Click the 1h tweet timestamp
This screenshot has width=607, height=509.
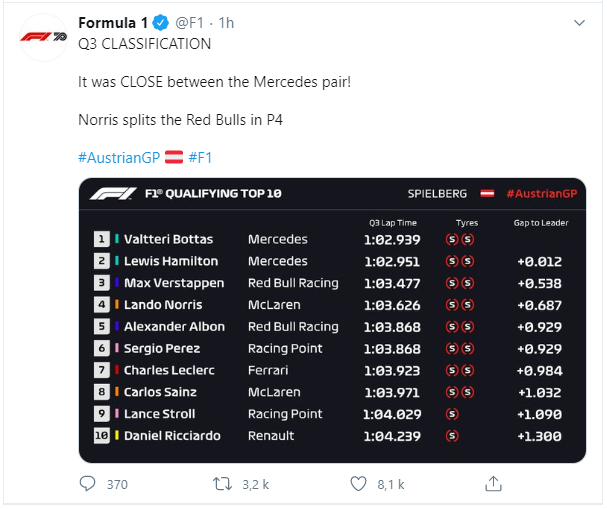226,23
